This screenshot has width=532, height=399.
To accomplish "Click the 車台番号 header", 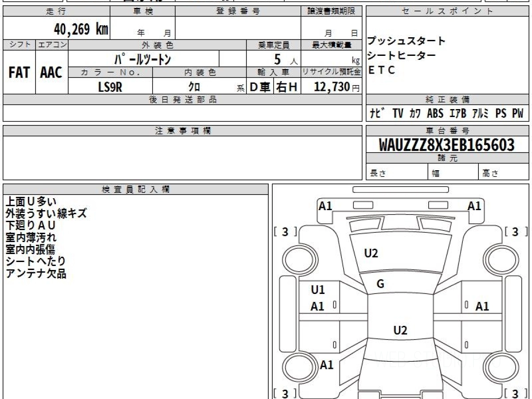I will coord(447,131).
